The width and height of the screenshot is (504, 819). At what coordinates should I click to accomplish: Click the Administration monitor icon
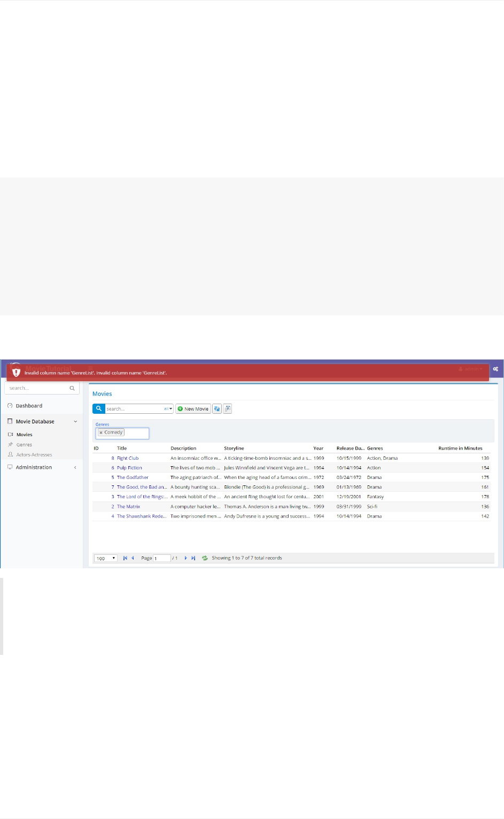(10, 467)
